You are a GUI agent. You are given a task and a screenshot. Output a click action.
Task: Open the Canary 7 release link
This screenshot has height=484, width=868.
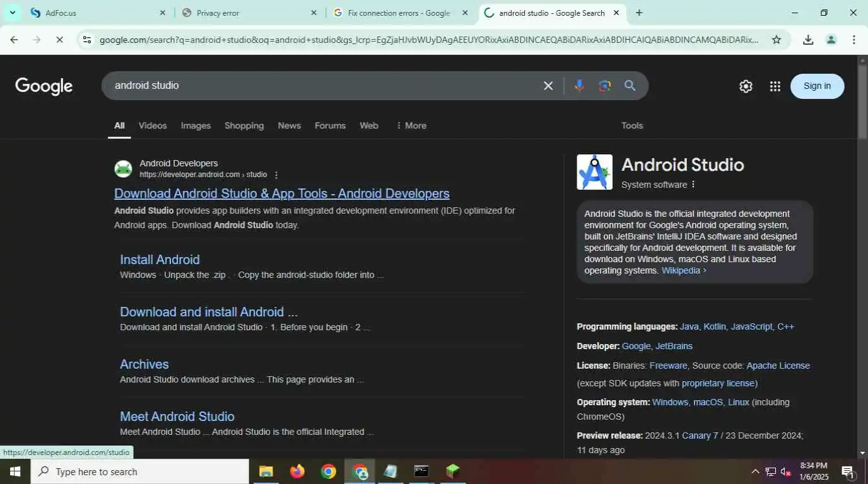click(x=700, y=435)
